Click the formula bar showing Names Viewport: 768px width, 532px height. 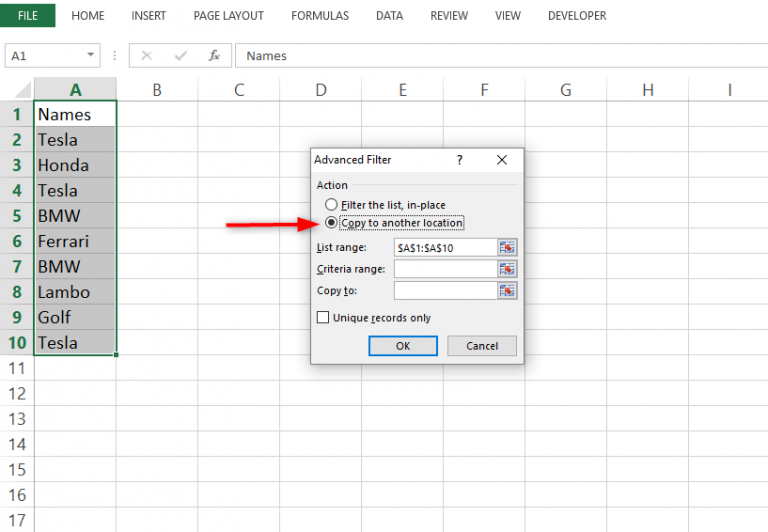tap(502, 55)
